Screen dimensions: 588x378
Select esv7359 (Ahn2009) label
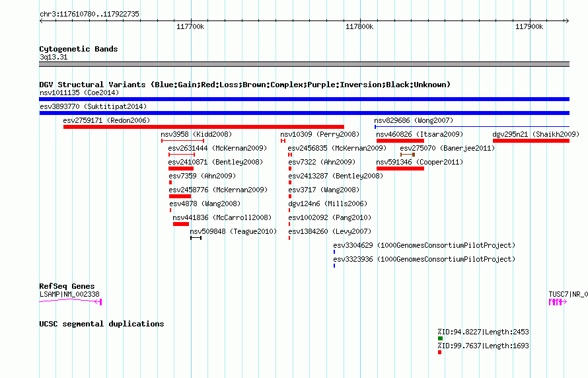202,176
